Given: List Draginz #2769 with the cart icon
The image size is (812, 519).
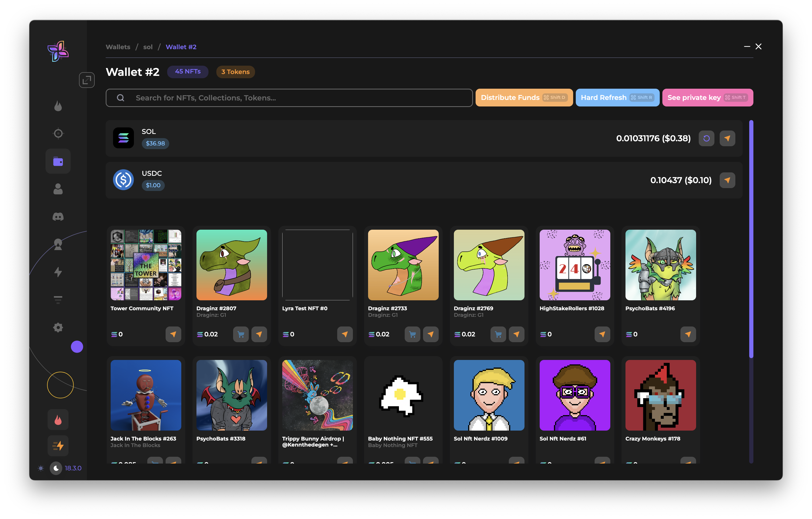Looking at the screenshot, I should pyautogui.click(x=498, y=334).
